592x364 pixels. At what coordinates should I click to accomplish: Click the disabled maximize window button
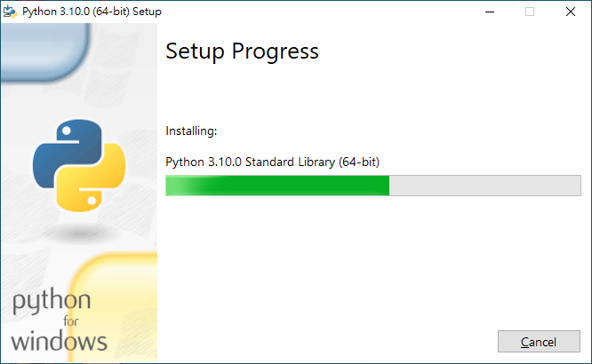530,12
